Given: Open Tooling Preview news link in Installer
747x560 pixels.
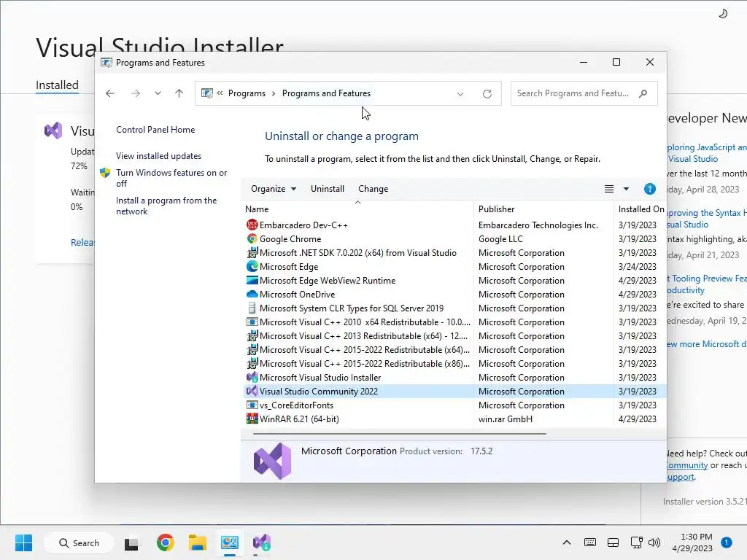Looking at the screenshot, I should coord(706,284).
